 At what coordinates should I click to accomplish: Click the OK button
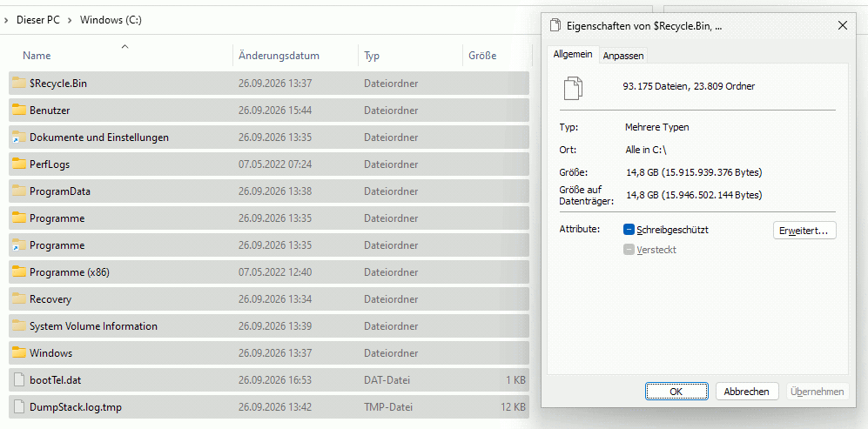point(676,392)
